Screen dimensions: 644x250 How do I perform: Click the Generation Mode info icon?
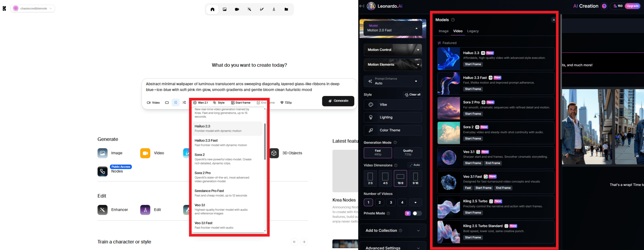click(395, 143)
